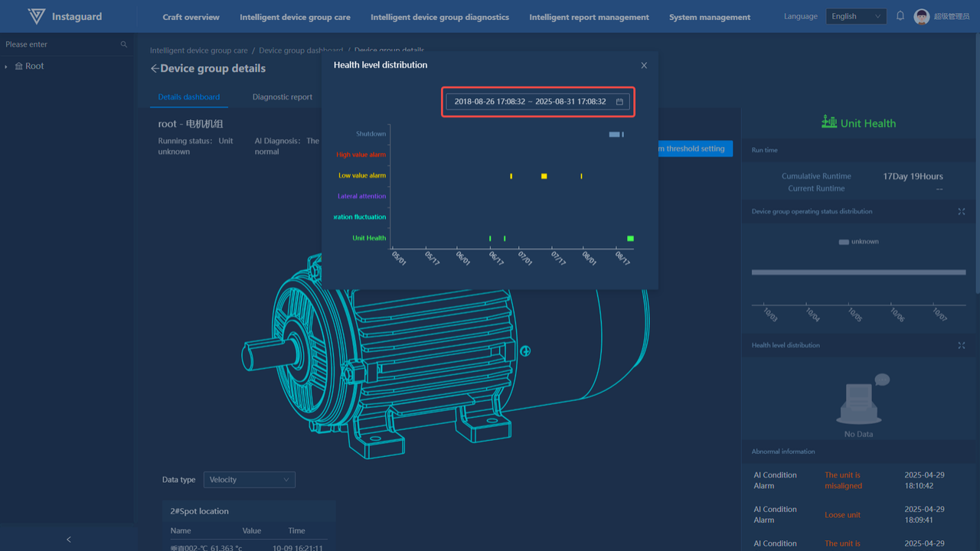Click the Intelligent device group care breadcrumb
The image size is (980, 551).
198,51
